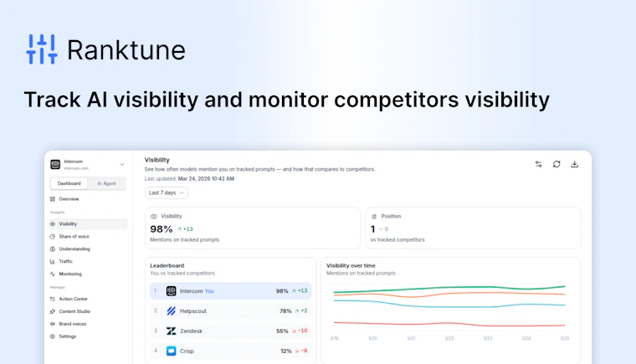Click the Visibility eye icon in sidebar
Viewport: 636px width, 364px height.
(x=53, y=224)
